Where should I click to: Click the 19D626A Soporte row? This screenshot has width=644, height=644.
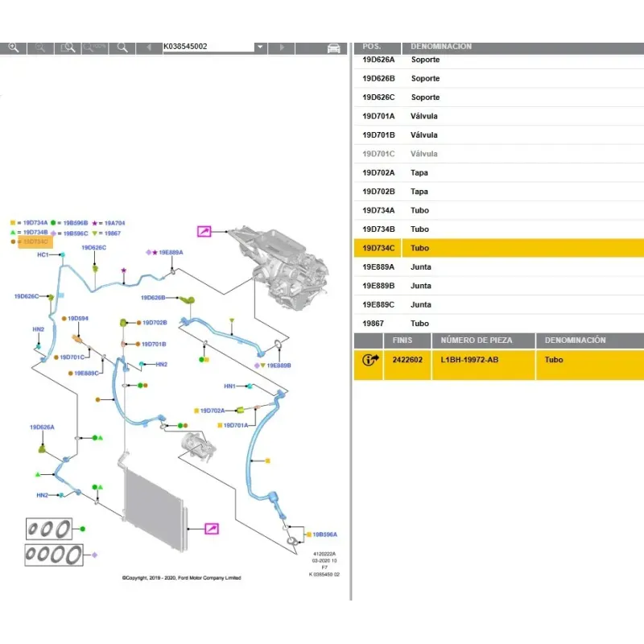tap(498, 60)
